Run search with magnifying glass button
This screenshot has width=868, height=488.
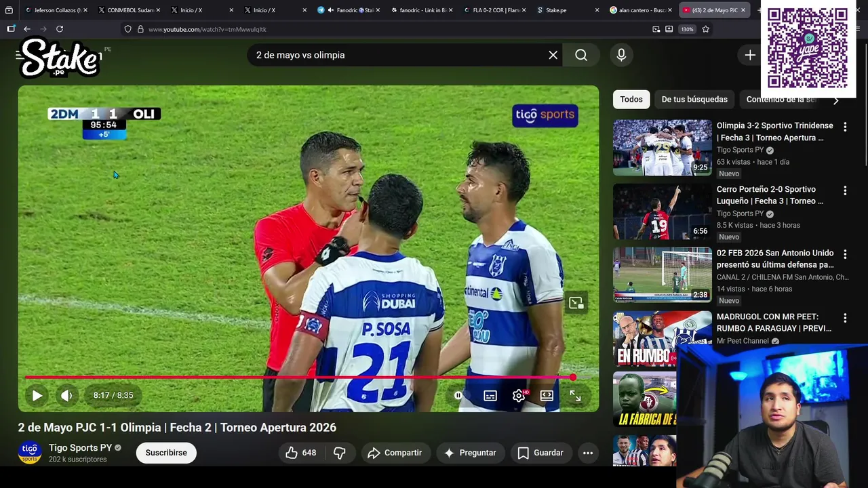(x=581, y=55)
